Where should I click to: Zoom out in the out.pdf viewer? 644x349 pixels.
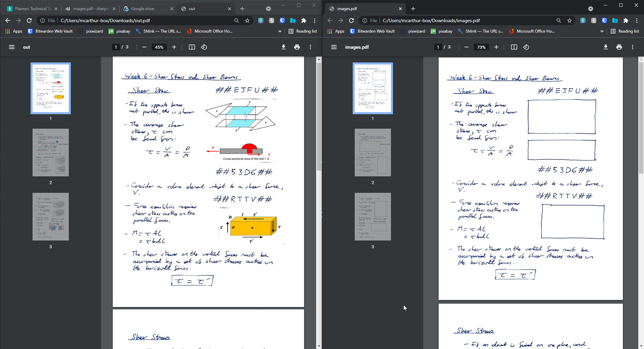click(144, 47)
